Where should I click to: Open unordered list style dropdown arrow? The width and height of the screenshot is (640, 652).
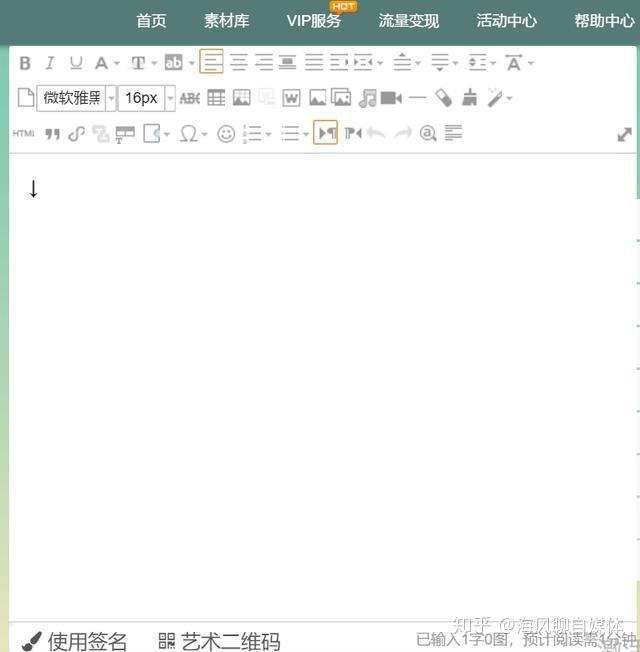tap(306, 134)
